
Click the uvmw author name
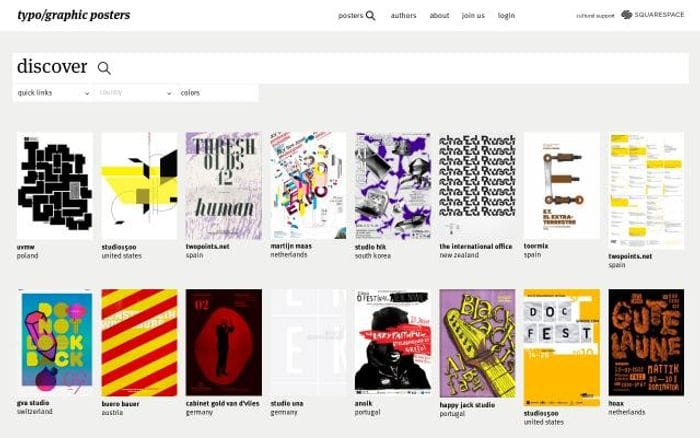tap(25, 247)
